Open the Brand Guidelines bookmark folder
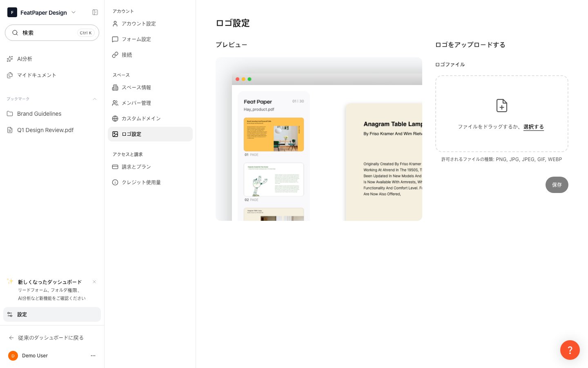 (52, 114)
